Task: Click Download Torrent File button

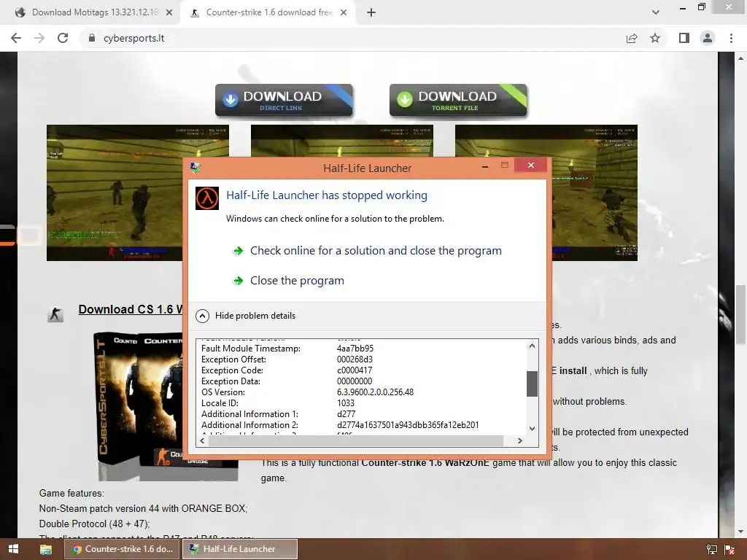Action: pos(458,101)
